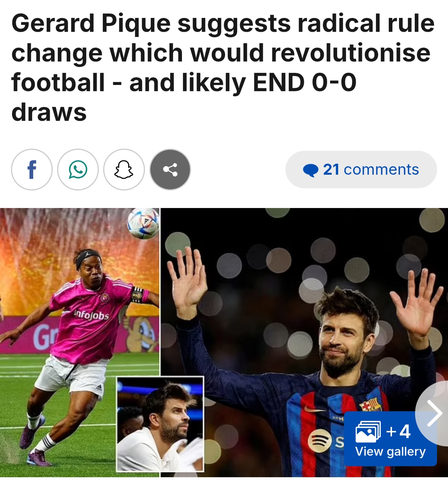Click the football in the air

coord(143,223)
